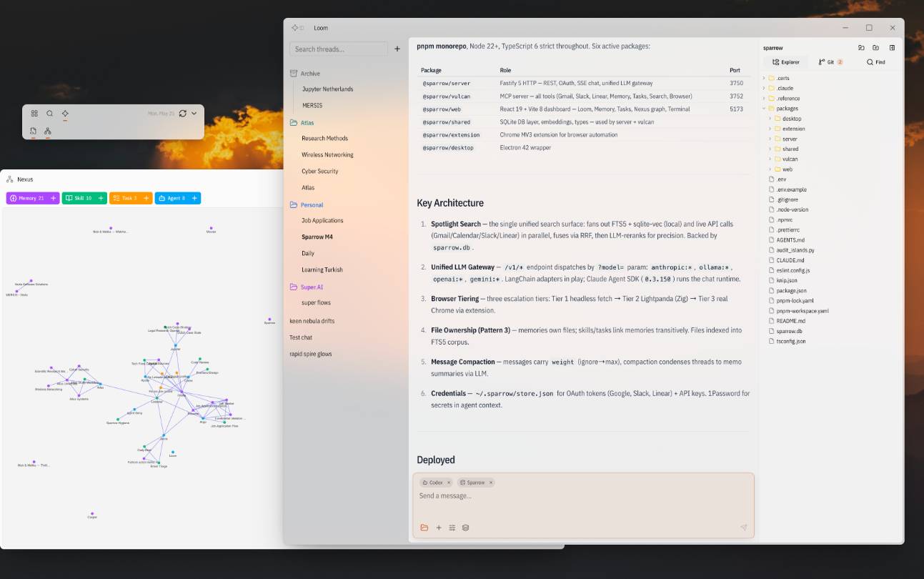The height and width of the screenshot is (579, 924).
Task: Click the refresh sync icon in floating toolbar
Action: click(x=183, y=113)
